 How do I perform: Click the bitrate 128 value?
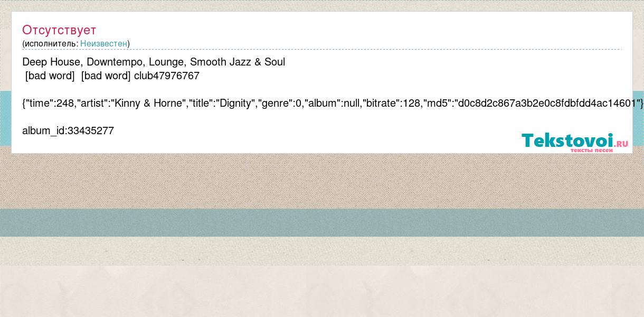[x=412, y=103]
